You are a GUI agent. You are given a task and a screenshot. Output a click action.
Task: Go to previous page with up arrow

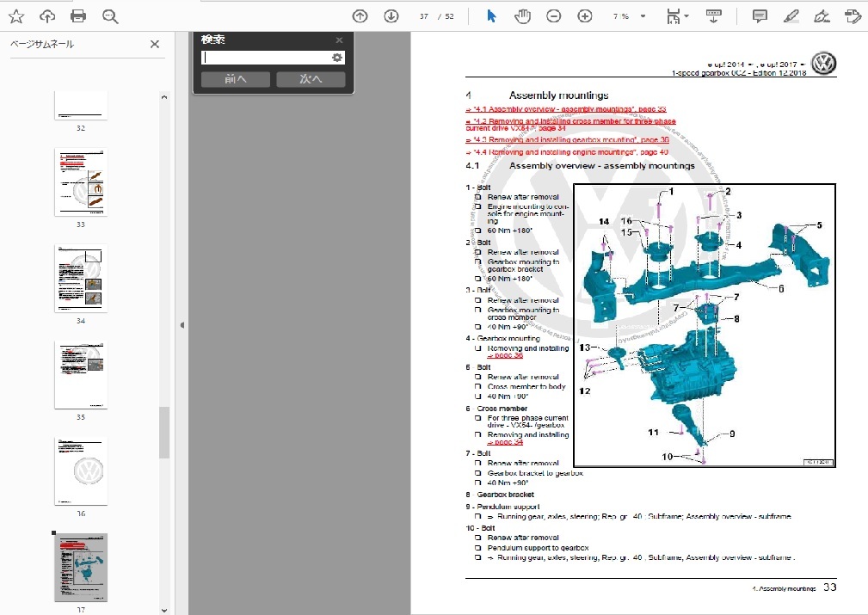pos(360,16)
